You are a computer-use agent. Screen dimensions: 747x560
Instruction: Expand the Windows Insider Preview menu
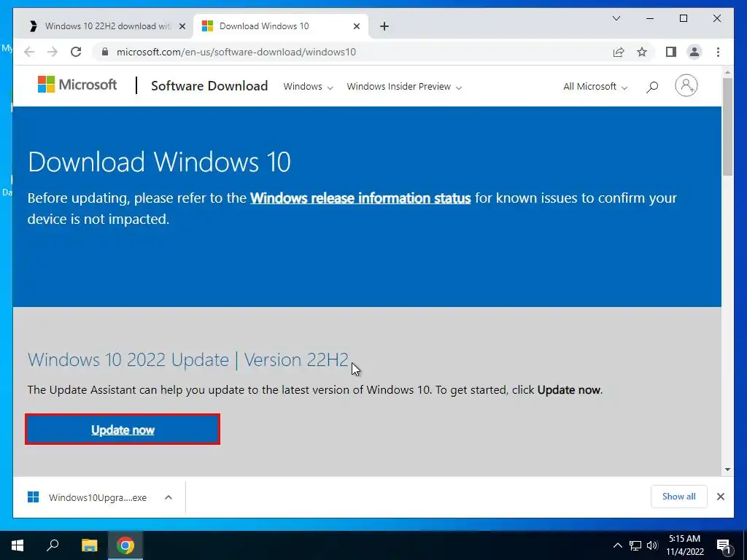pos(404,87)
